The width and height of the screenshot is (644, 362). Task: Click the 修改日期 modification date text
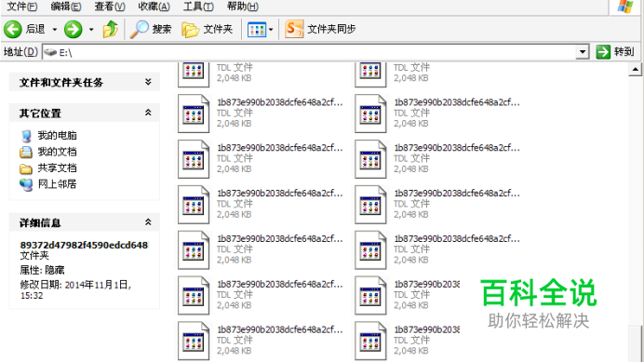tap(75, 289)
